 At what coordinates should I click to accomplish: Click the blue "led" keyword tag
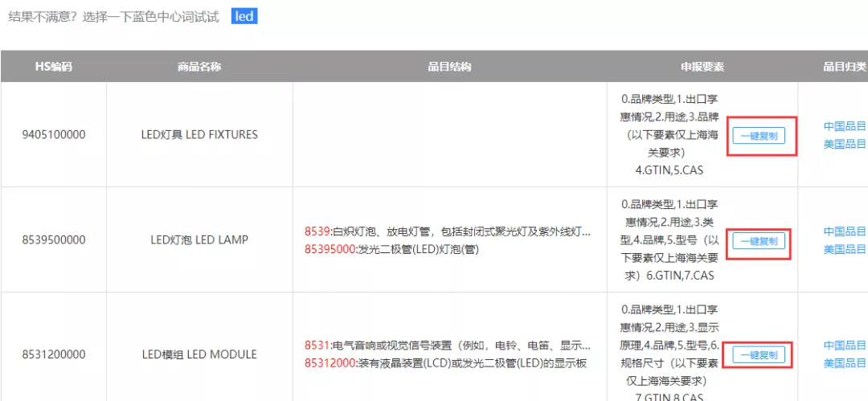[x=244, y=17]
